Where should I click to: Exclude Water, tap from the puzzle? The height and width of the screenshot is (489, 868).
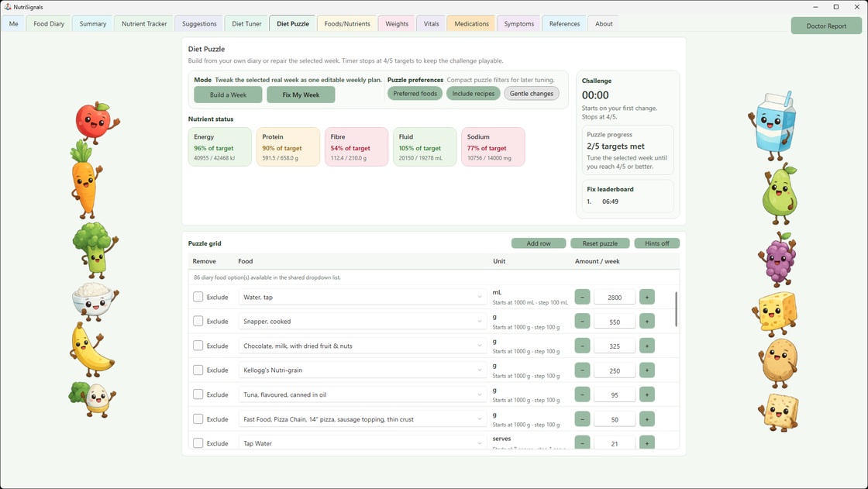pyautogui.click(x=198, y=297)
